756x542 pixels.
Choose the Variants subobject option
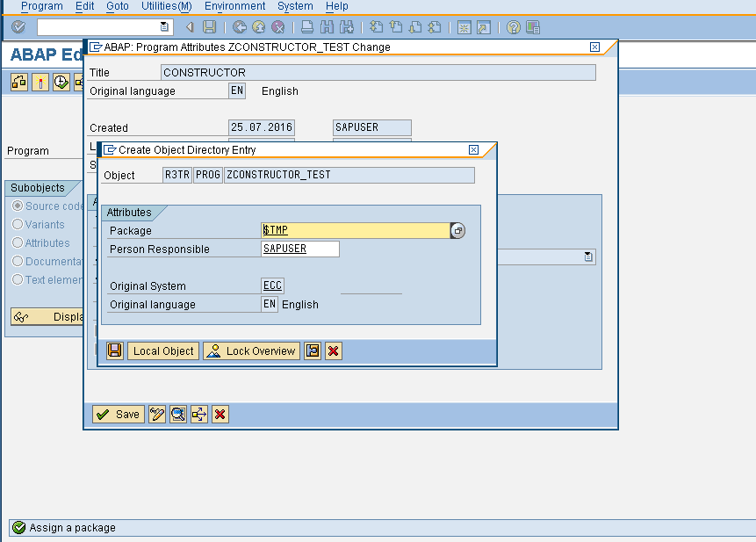[19, 224]
